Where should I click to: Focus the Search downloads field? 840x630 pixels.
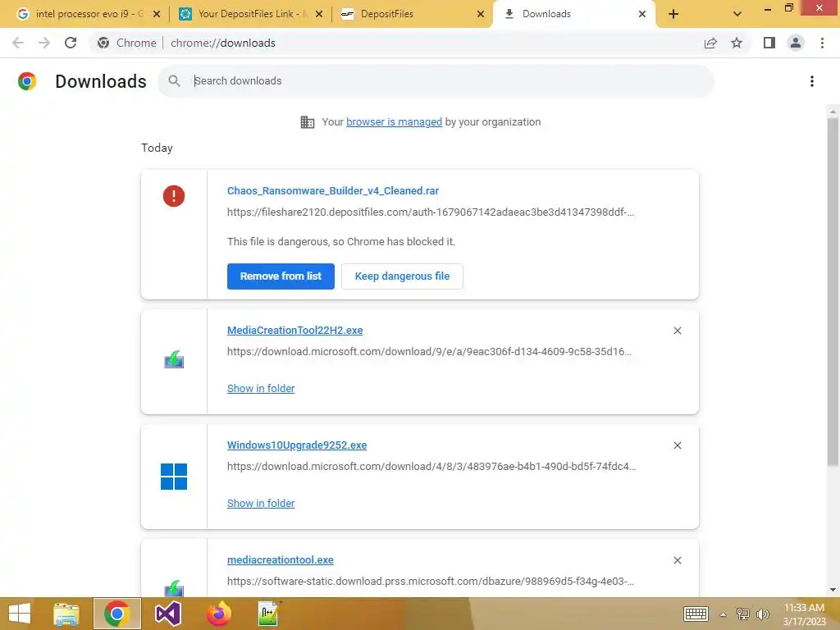[x=436, y=81]
